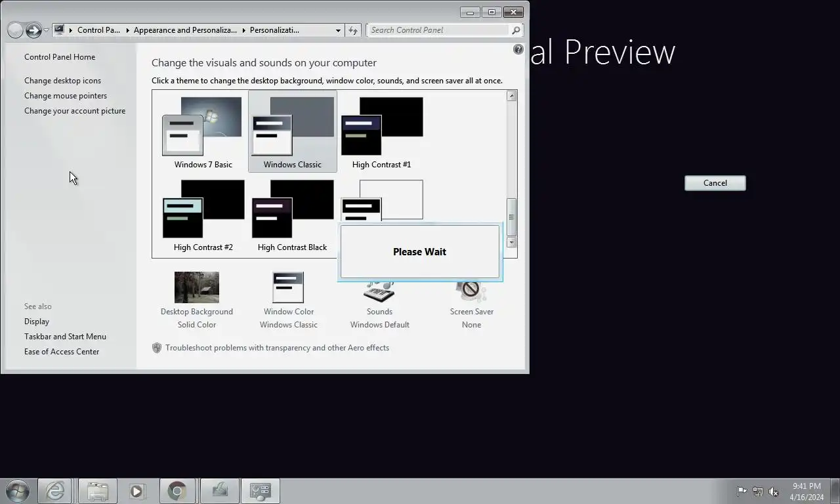This screenshot has height=504, width=840.
Task: Click the muted volume tray icon
Action: (x=773, y=491)
